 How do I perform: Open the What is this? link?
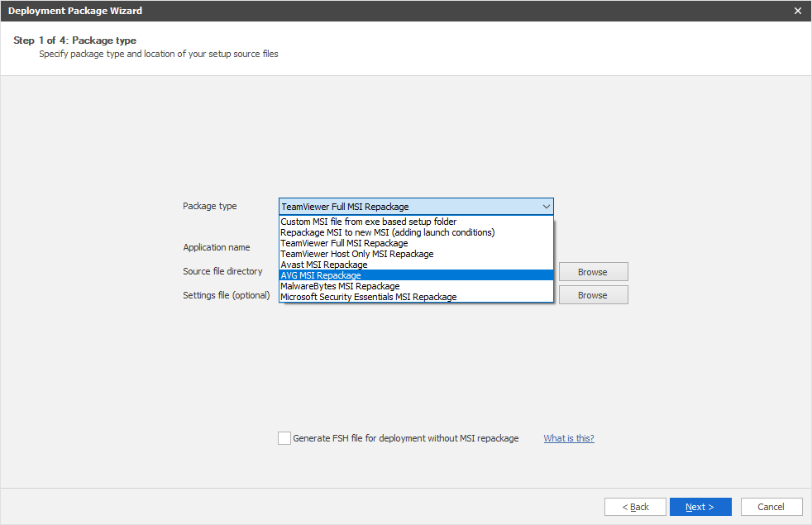tap(569, 438)
